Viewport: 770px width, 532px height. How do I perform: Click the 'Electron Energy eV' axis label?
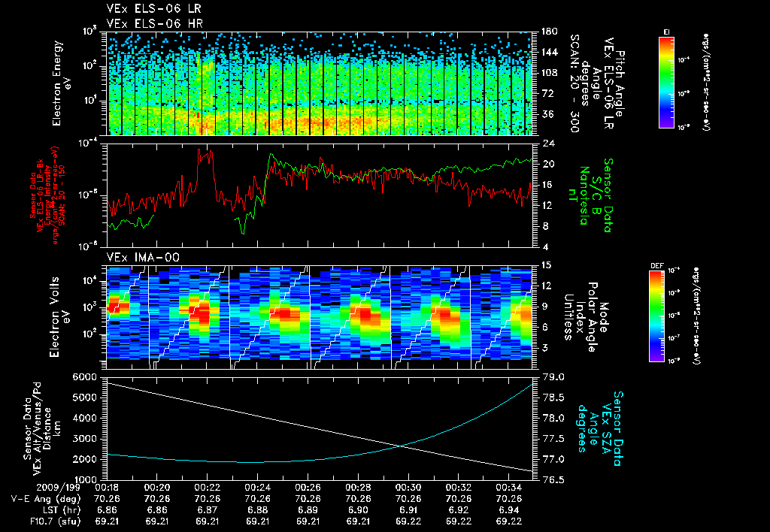click(x=62, y=83)
